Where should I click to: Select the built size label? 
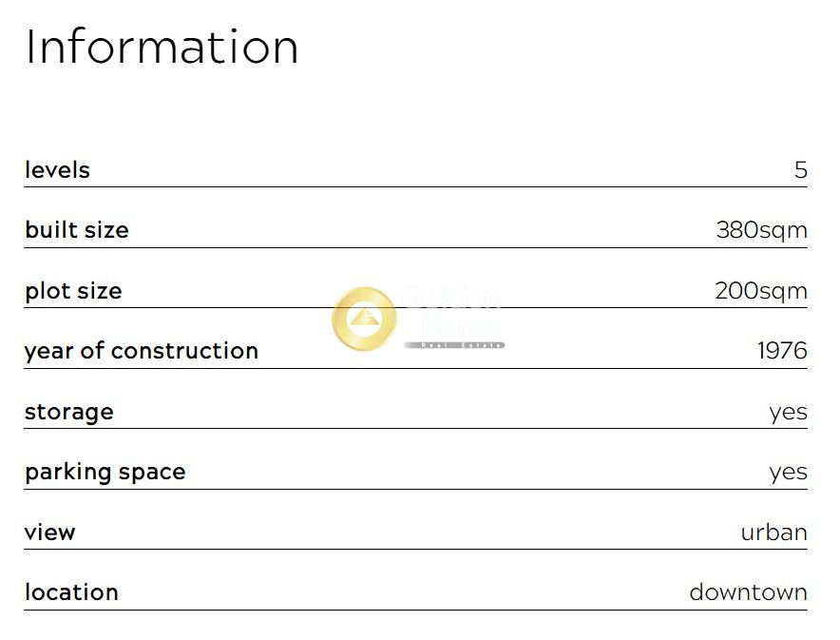tap(77, 230)
